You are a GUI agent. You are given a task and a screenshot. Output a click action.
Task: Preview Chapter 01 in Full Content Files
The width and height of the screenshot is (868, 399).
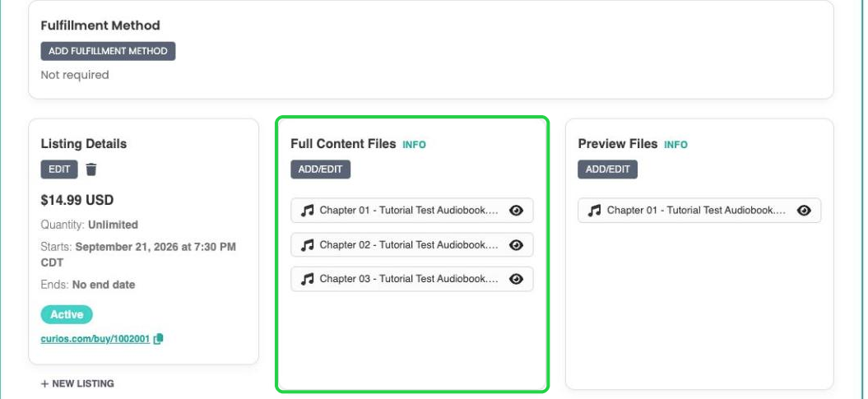516,211
